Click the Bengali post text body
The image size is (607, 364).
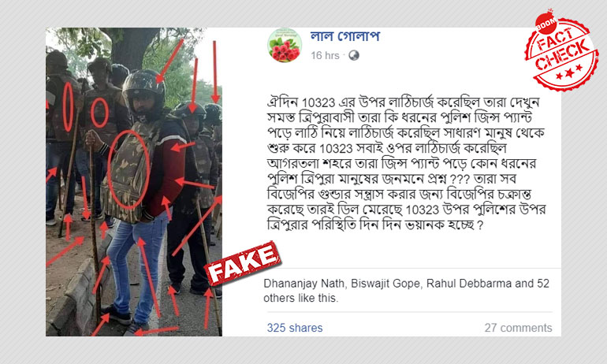pos(407,164)
